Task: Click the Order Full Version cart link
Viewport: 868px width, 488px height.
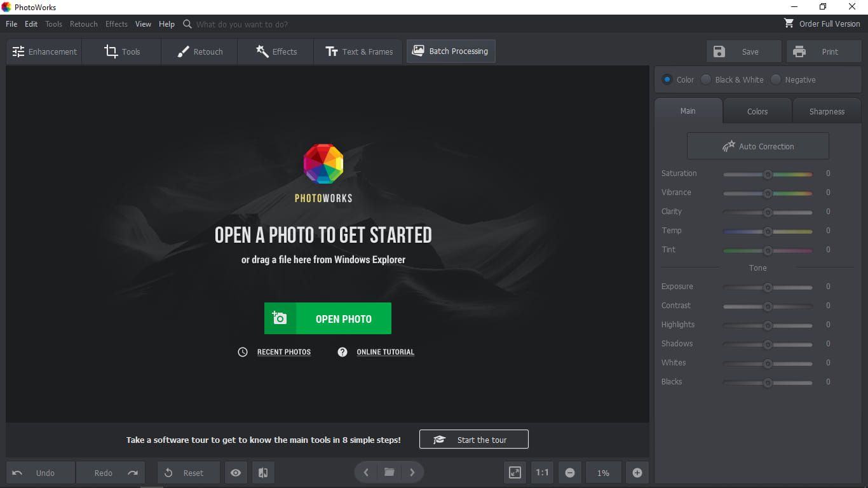Action: tap(822, 24)
